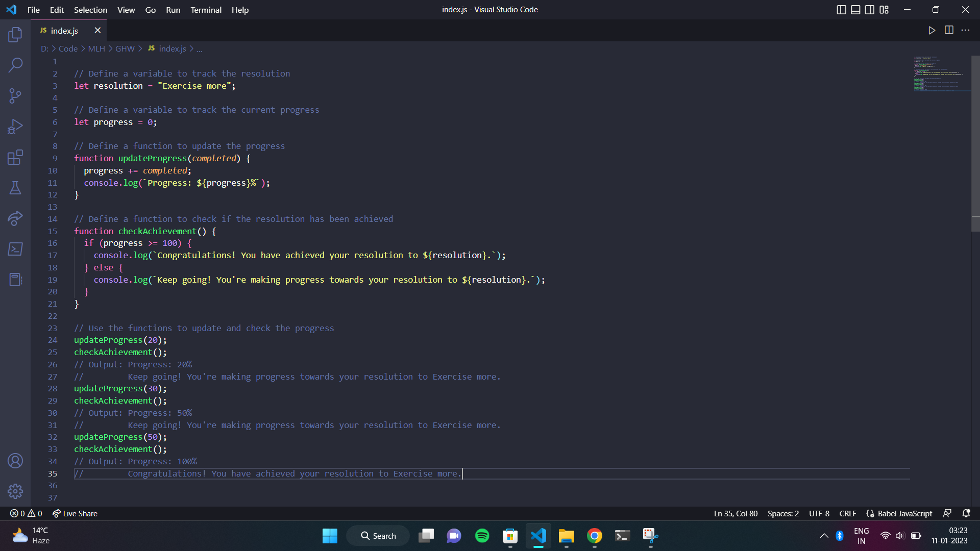The height and width of the screenshot is (551, 980).
Task: Open the Accounts icon in the activity bar
Action: coord(15,461)
